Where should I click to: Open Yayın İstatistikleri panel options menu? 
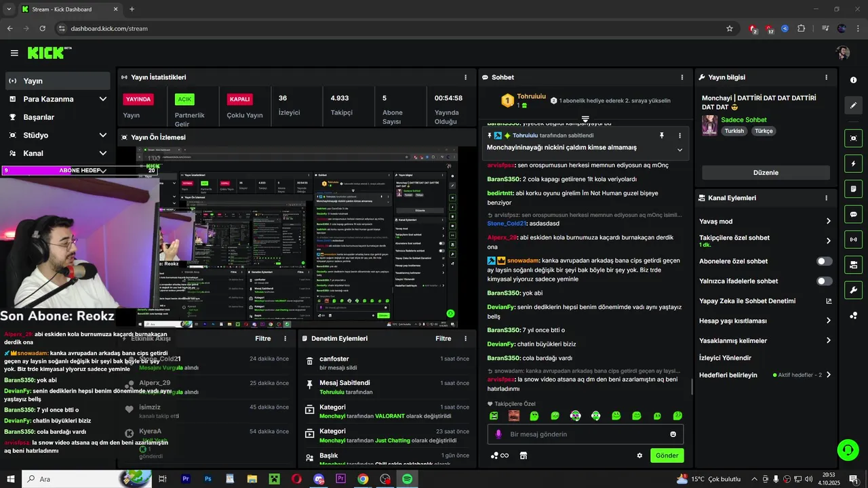(465, 77)
